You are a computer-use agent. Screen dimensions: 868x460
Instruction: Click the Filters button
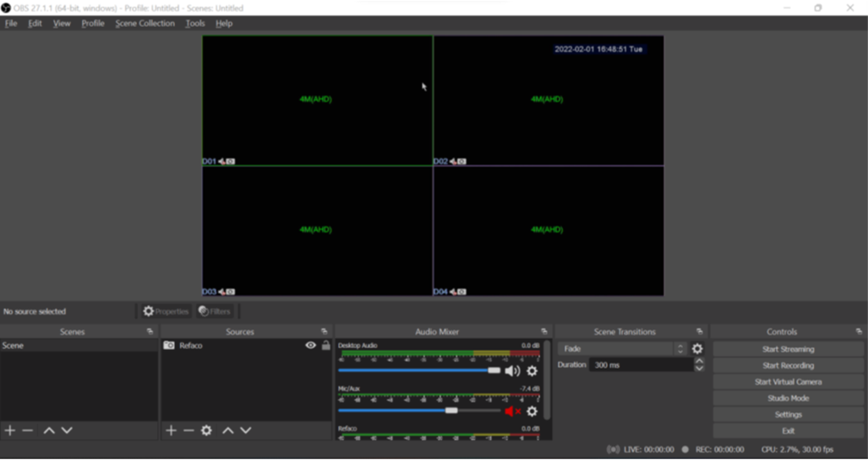coord(214,312)
